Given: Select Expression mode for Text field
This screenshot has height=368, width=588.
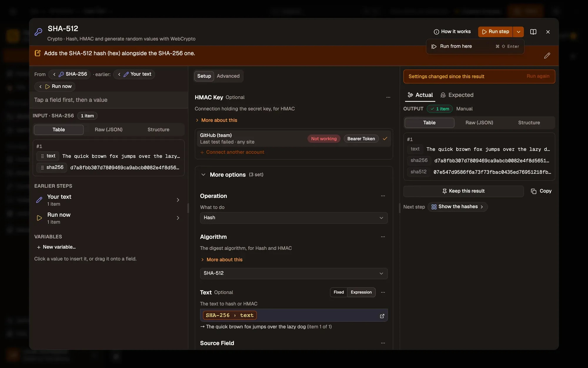Looking at the screenshot, I should coord(361,292).
